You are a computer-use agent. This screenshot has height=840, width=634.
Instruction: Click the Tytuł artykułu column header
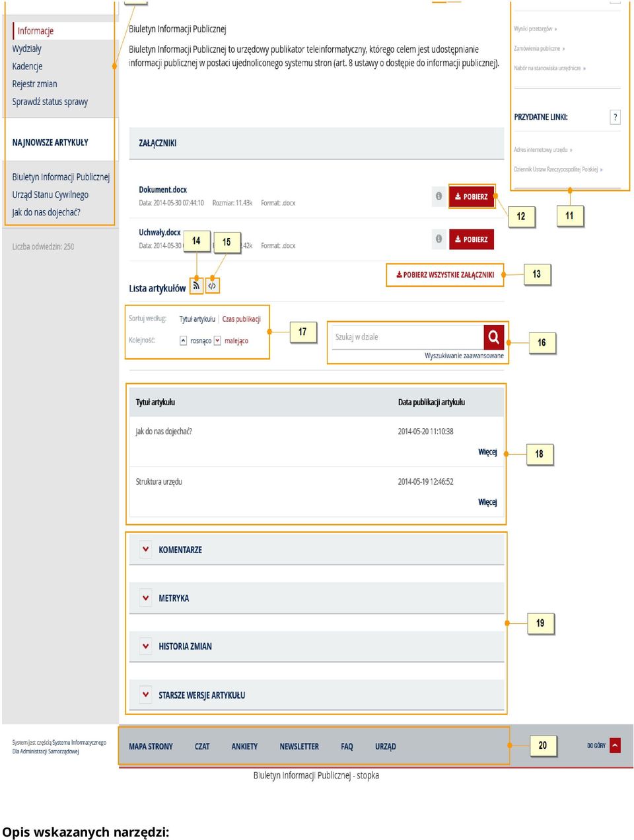pos(155,402)
